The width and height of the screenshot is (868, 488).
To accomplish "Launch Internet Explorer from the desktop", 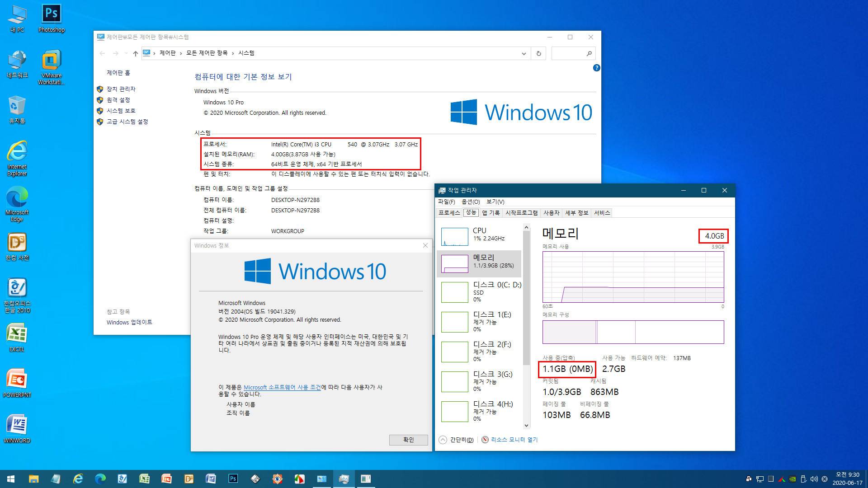I will point(17,158).
